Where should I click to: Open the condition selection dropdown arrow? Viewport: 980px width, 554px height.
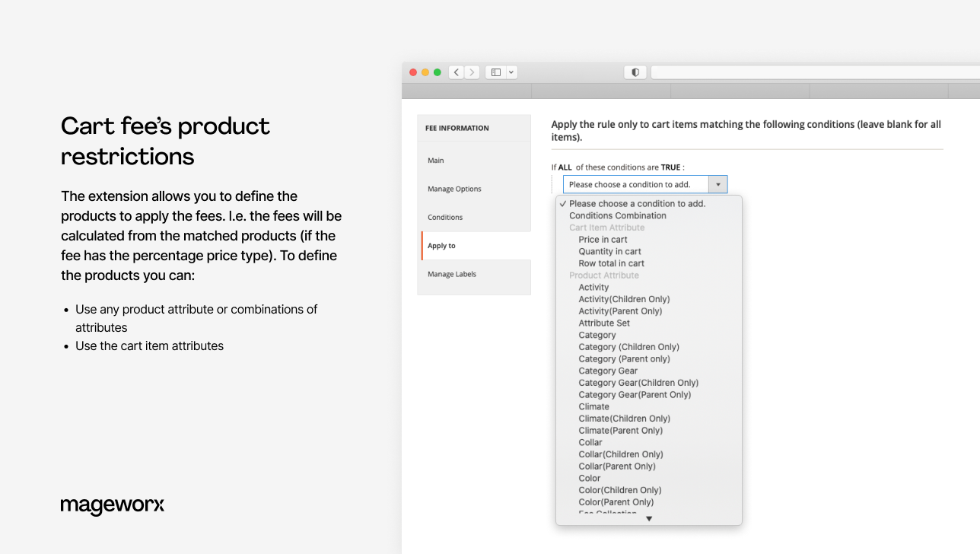[717, 183]
